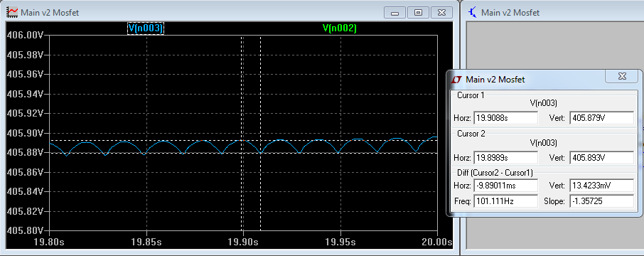Viewport: 644px width, 256px height.
Task: Select the V(n003) trace label
Action: pyautogui.click(x=146, y=28)
